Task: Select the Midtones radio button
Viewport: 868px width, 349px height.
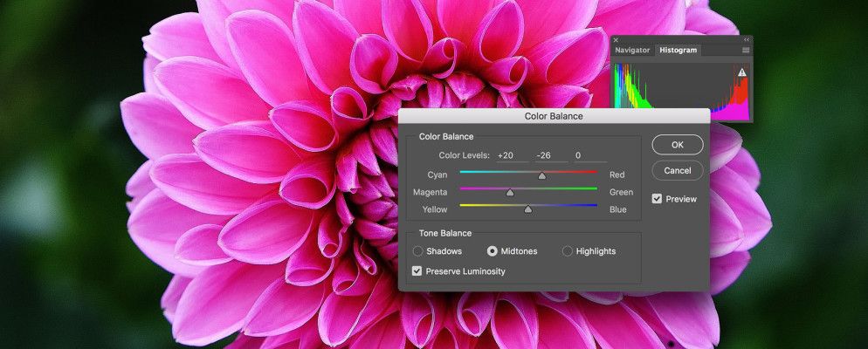Action: tap(492, 251)
